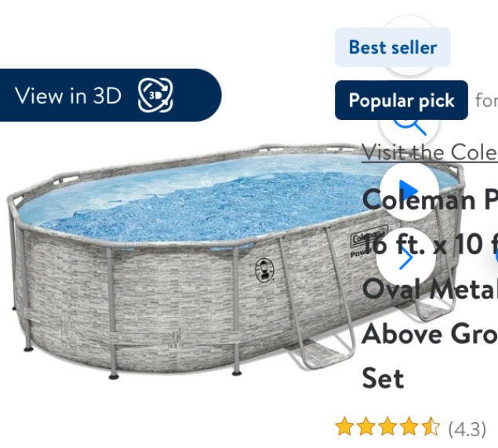Click the round Coleman lantern emblem on pool
The width and height of the screenshot is (498, 448).
coord(264,270)
